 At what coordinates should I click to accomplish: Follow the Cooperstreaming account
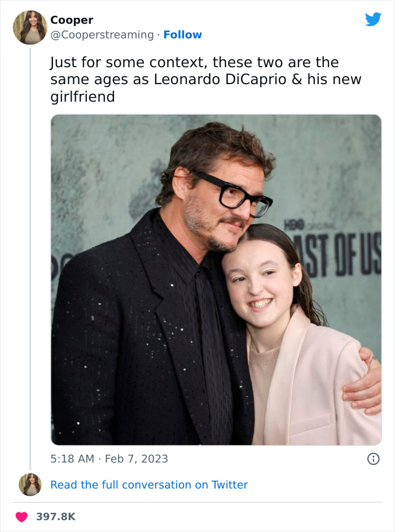coord(182,35)
